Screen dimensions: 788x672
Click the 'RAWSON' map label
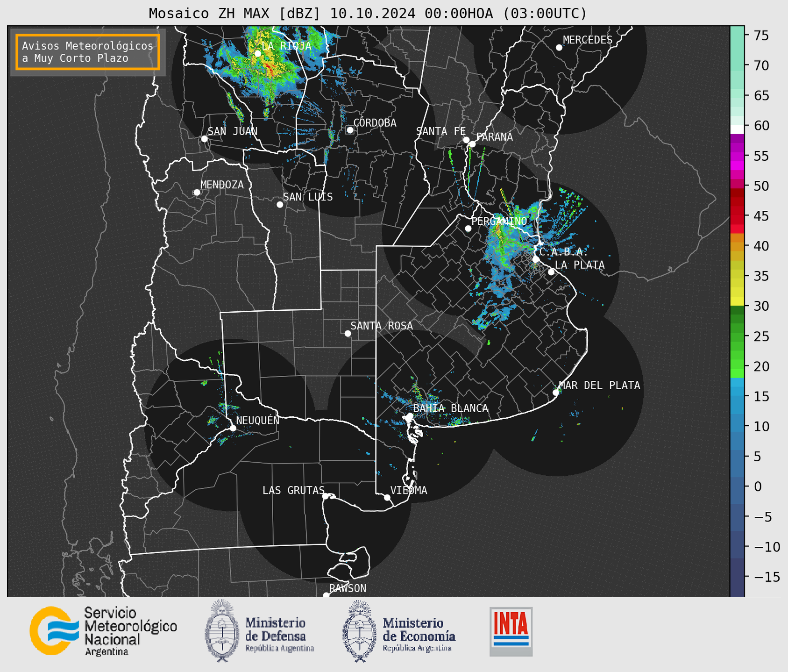coord(348,588)
